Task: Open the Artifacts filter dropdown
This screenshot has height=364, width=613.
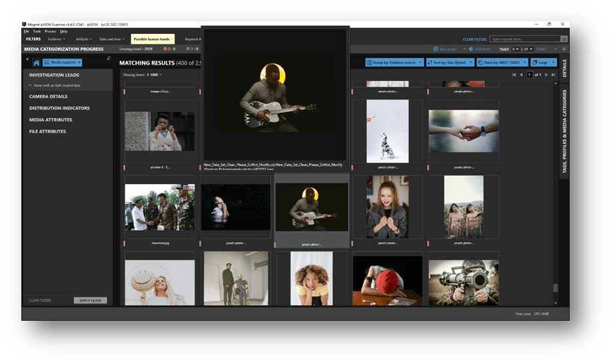Action: pos(83,39)
